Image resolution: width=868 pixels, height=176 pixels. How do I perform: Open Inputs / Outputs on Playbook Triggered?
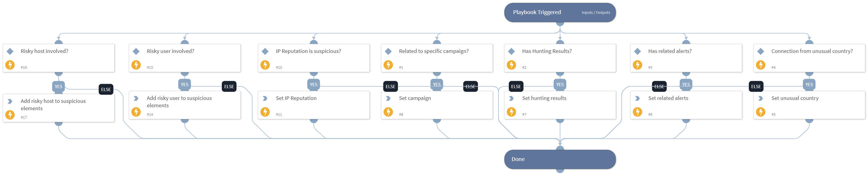point(596,13)
